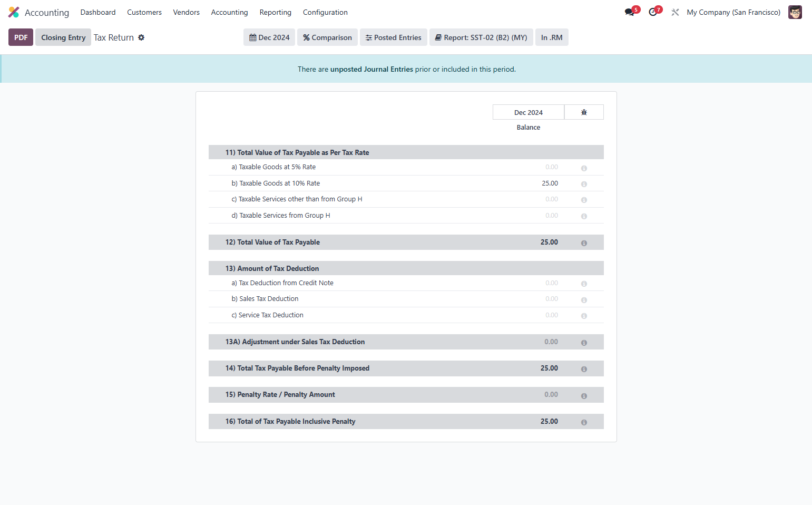The image size is (812, 505).
Task: Click info icon for Adjustment under Sales Tax Deduction
Action: (x=584, y=343)
